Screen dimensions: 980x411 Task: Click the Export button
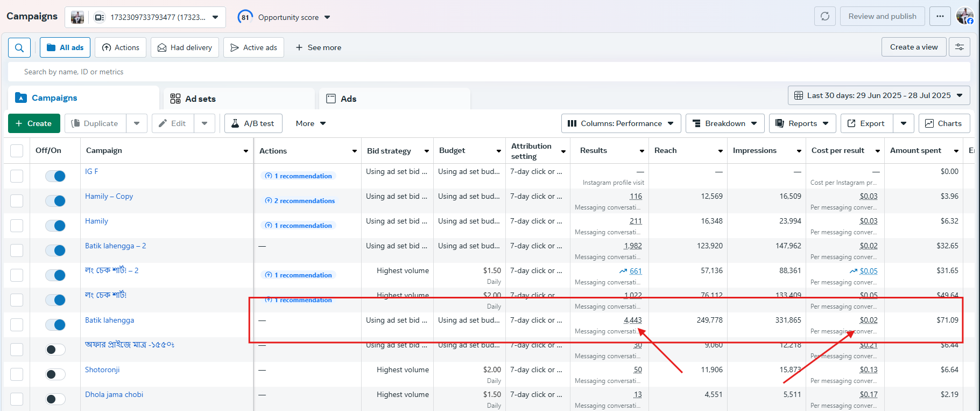click(866, 123)
